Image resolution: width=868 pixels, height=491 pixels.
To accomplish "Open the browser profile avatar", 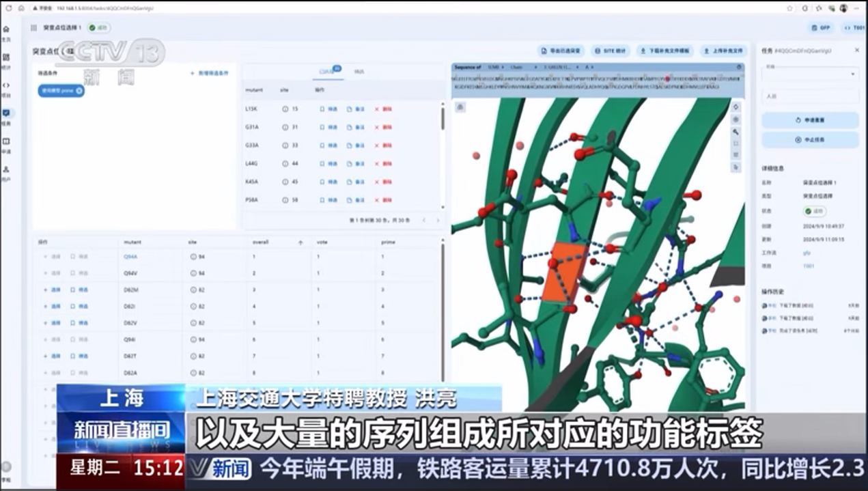I will pos(843,8).
